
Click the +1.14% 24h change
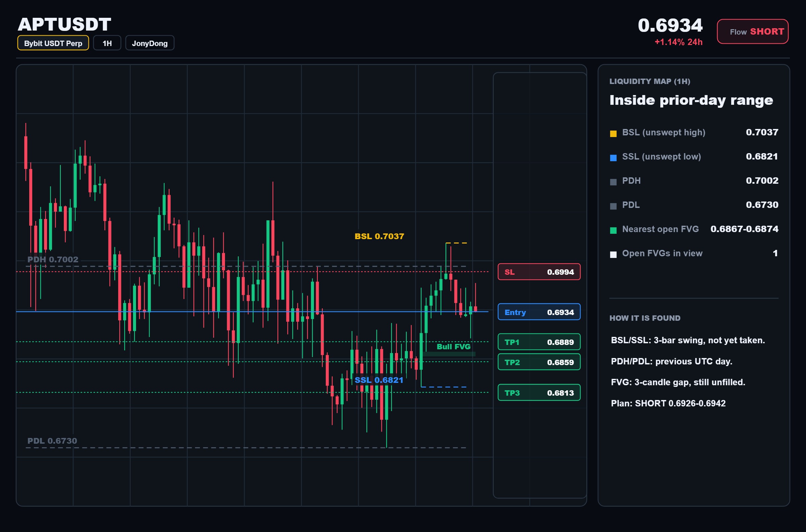pos(678,42)
